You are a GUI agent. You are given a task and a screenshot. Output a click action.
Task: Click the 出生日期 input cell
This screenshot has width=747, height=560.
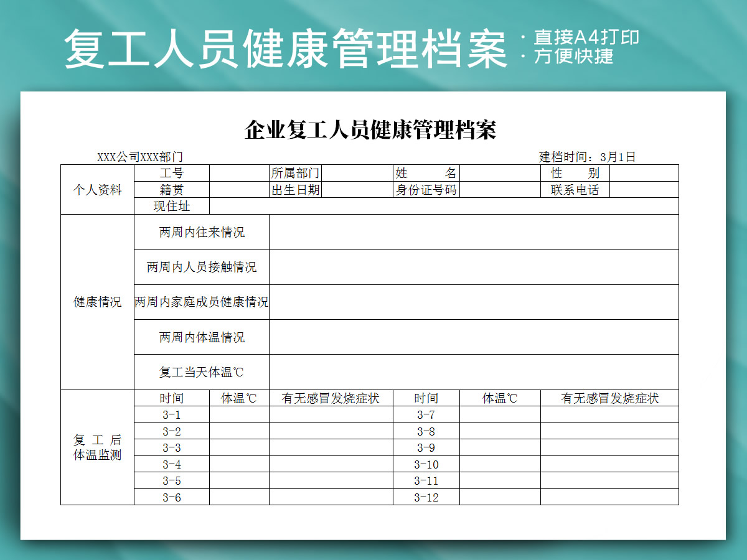(358, 190)
